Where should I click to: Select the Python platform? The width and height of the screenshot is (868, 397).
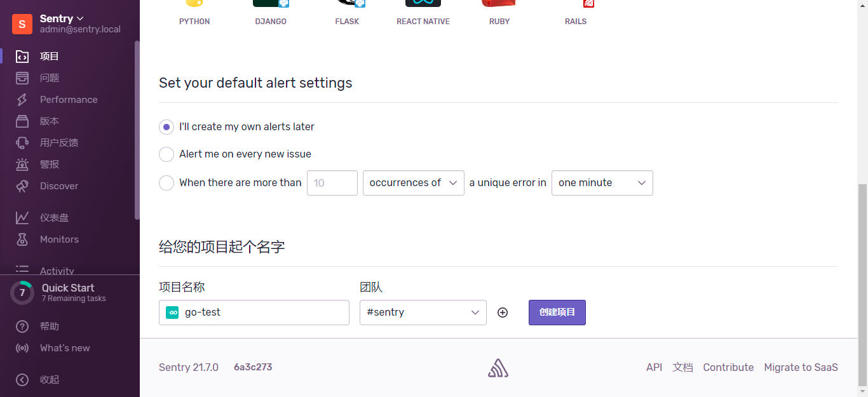point(194,13)
